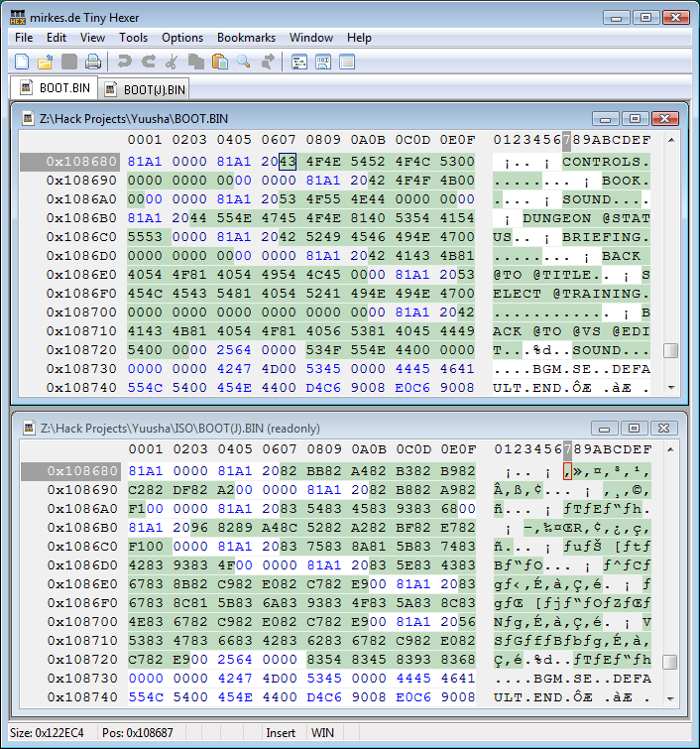Viewport: 700px width, 749px height.
Task: Click the BOOT(J).BIN child window document icon
Action: tap(29, 428)
